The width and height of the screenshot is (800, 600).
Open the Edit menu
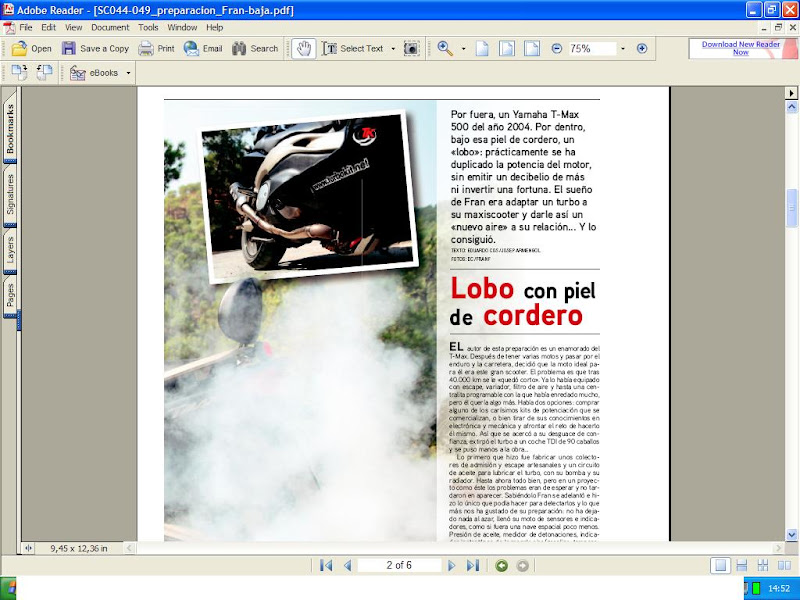tap(48, 28)
